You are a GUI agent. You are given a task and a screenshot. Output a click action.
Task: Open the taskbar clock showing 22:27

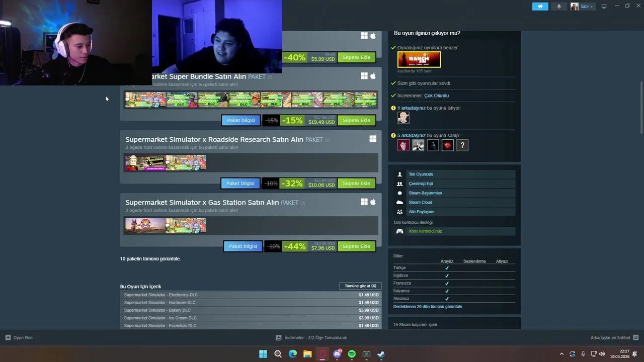pos(620,354)
